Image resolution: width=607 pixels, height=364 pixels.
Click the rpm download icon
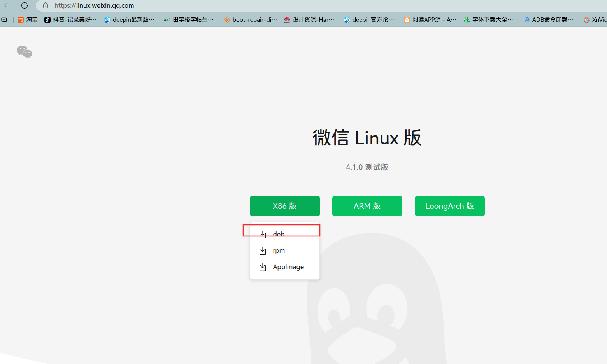coord(263,251)
